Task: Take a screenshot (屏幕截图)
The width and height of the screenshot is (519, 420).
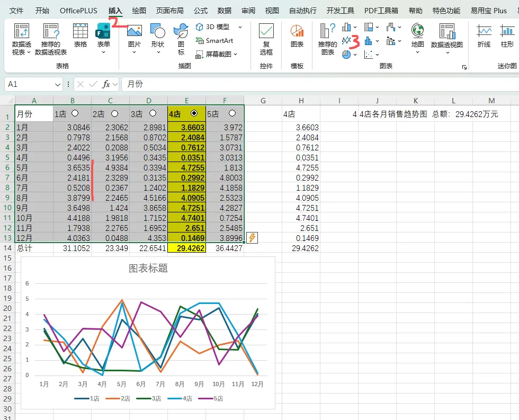Action: [x=214, y=54]
